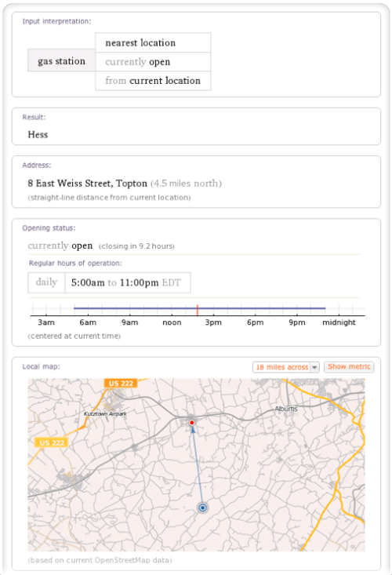The width and height of the screenshot is (392, 575).
Task: Click the 'midnight' label on the timeline
Action: [339, 322]
